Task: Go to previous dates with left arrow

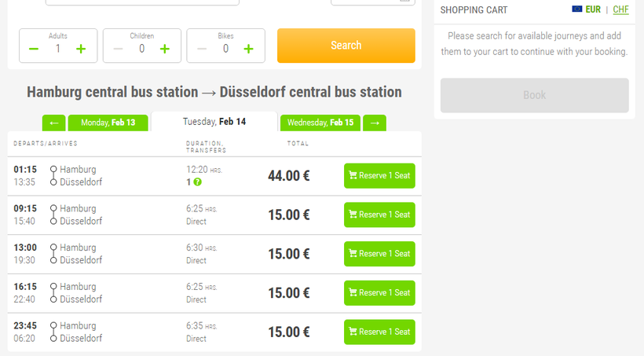Action: pyautogui.click(x=53, y=123)
